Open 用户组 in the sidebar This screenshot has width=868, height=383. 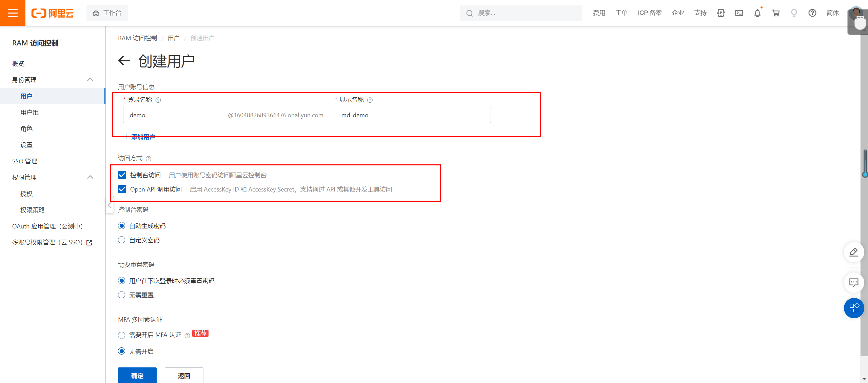[x=29, y=113]
